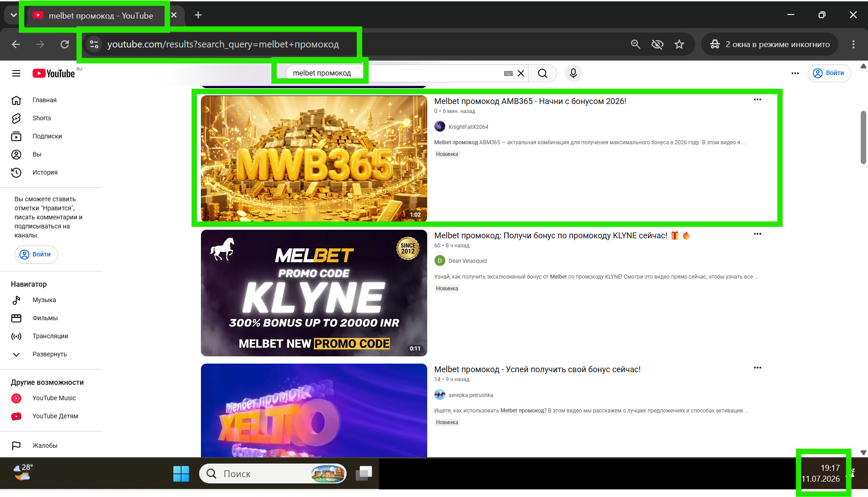This screenshot has height=497, width=868.
Task: Clear the search query with X
Action: 521,73
